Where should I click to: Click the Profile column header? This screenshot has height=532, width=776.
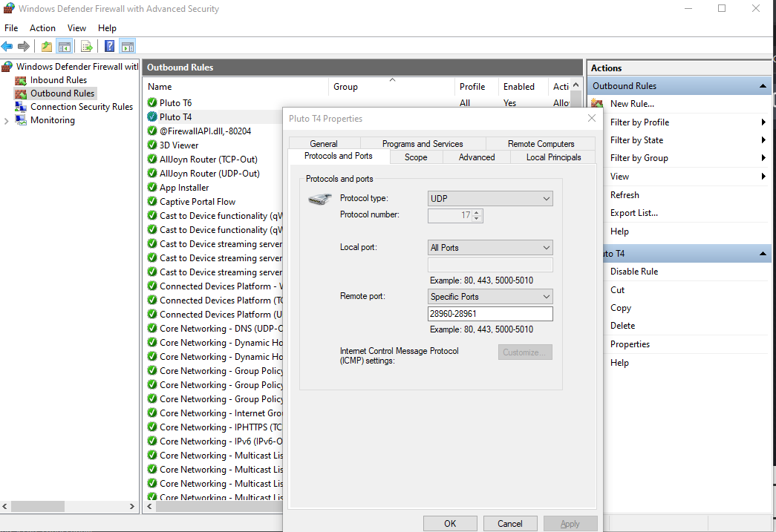click(x=476, y=87)
